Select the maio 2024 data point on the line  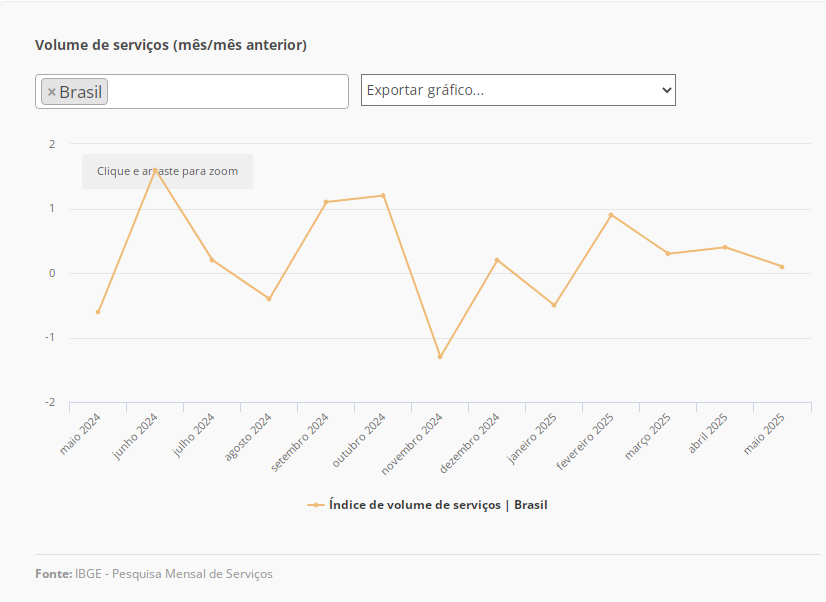98,312
